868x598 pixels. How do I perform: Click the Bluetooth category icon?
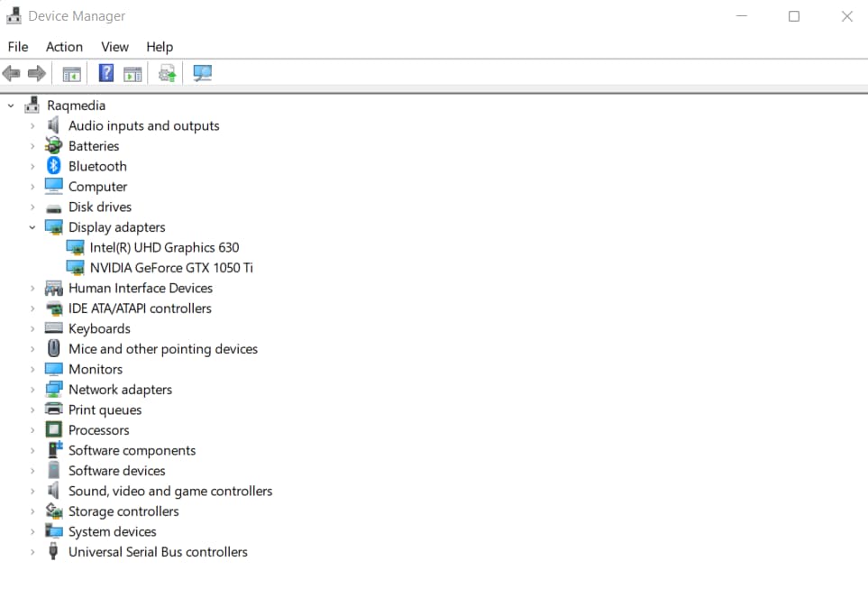click(54, 166)
